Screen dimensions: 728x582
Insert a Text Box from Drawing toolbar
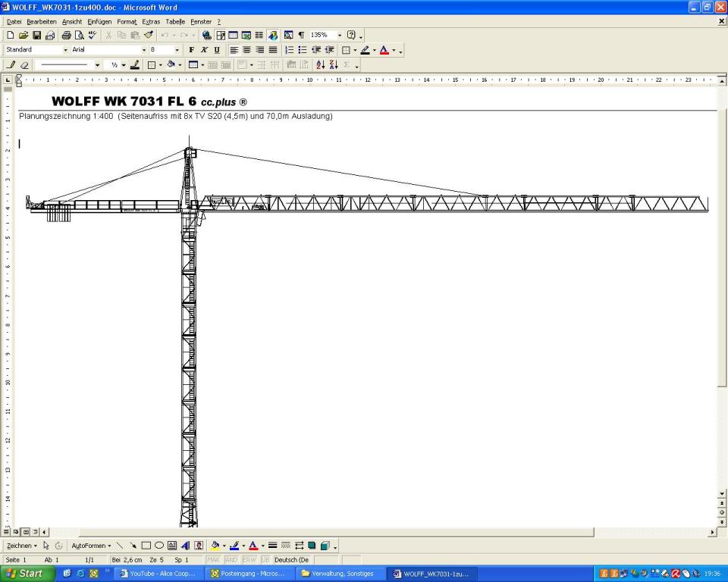point(172,546)
